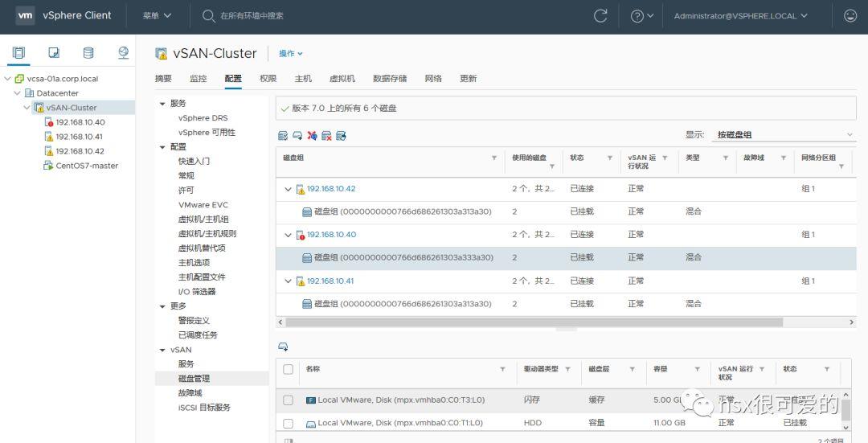Open the 显示 按磁盘组 combo box

tap(784, 134)
